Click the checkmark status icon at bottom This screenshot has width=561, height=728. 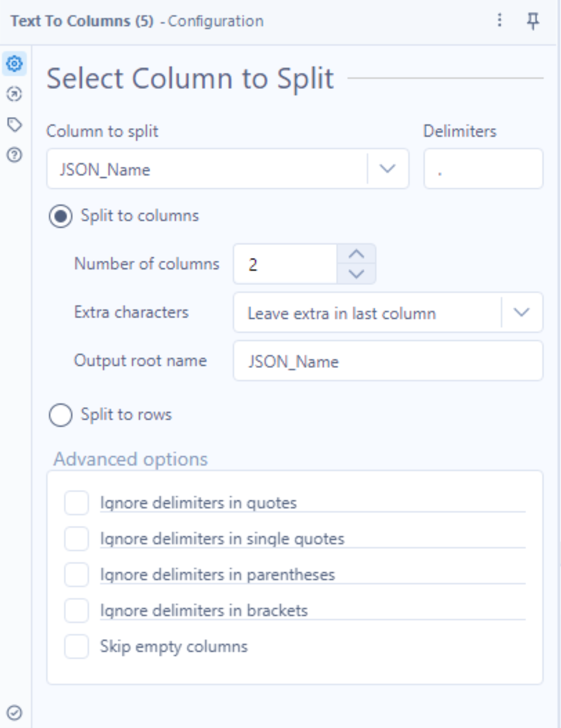15,713
